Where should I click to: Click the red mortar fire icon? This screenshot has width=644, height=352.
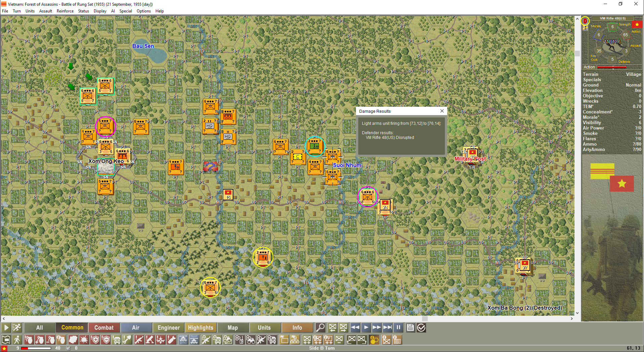click(149, 340)
